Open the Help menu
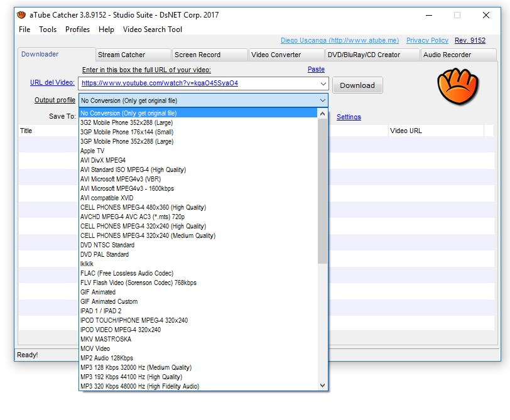Screen dimensions: 510x420 [106, 30]
